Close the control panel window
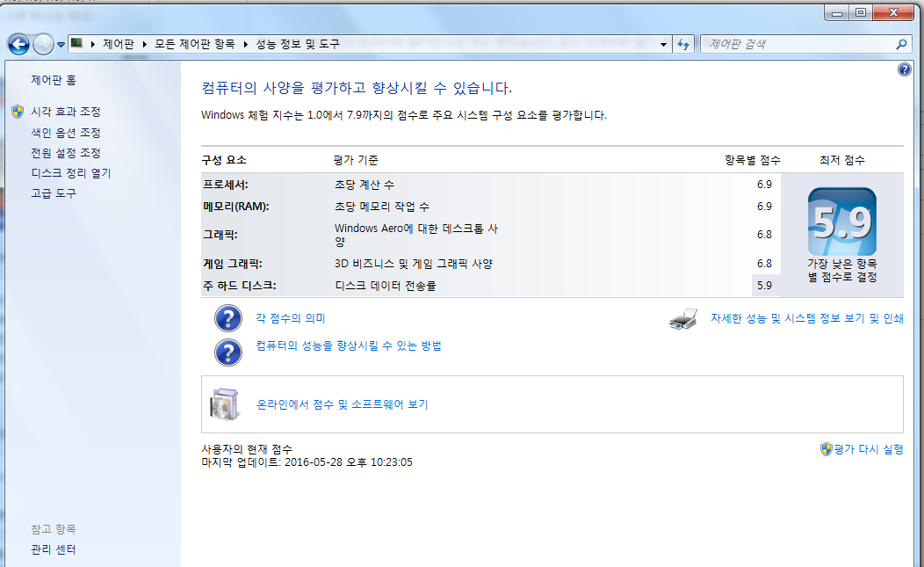The height and width of the screenshot is (567, 924). pyautogui.click(x=893, y=12)
